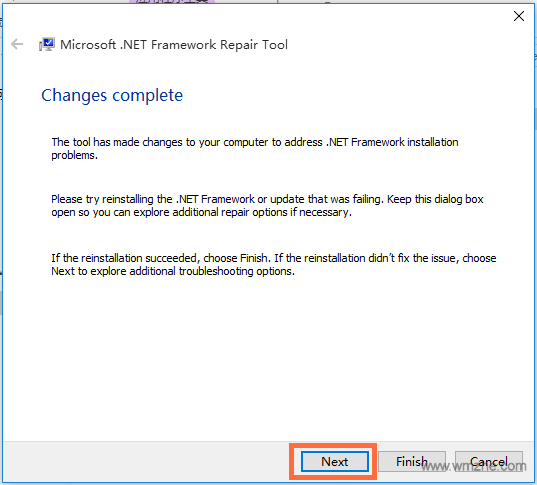This screenshot has height=485, width=537.
Task: Click "Next to explore additional troubleshooting options" line
Action: point(173,271)
